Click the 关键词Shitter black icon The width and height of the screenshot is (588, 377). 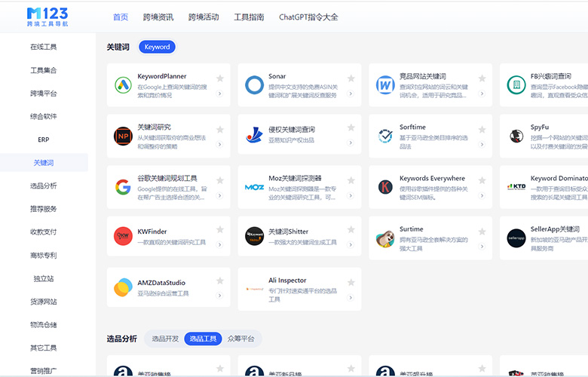coord(254,236)
